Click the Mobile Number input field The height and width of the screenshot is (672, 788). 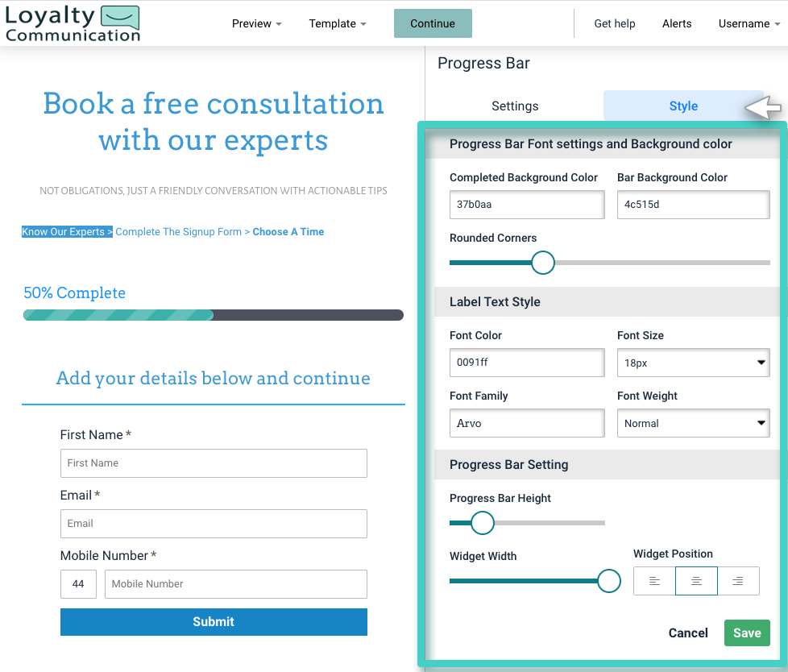tap(236, 584)
